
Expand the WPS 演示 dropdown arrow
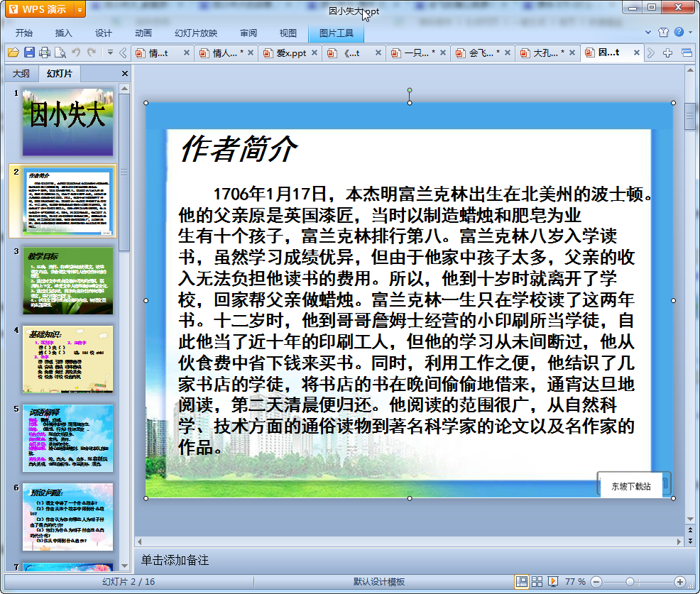(x=80, y=10)
